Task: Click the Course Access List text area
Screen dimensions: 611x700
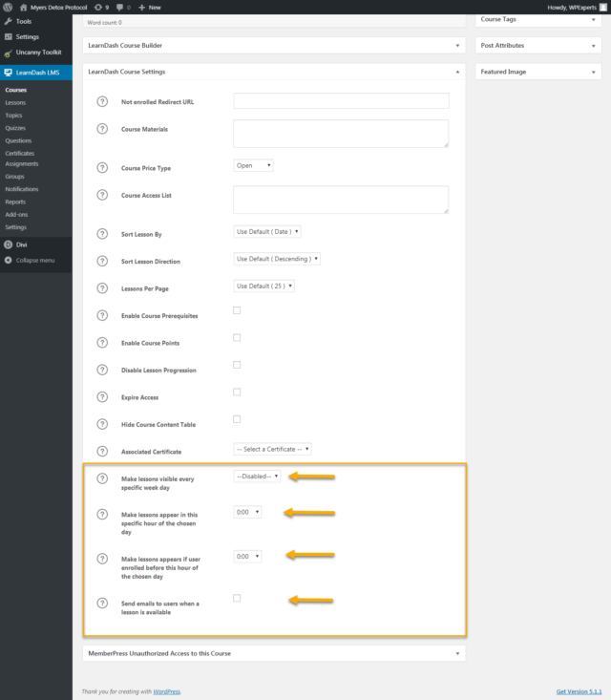Action: click(x=341, y=200)
